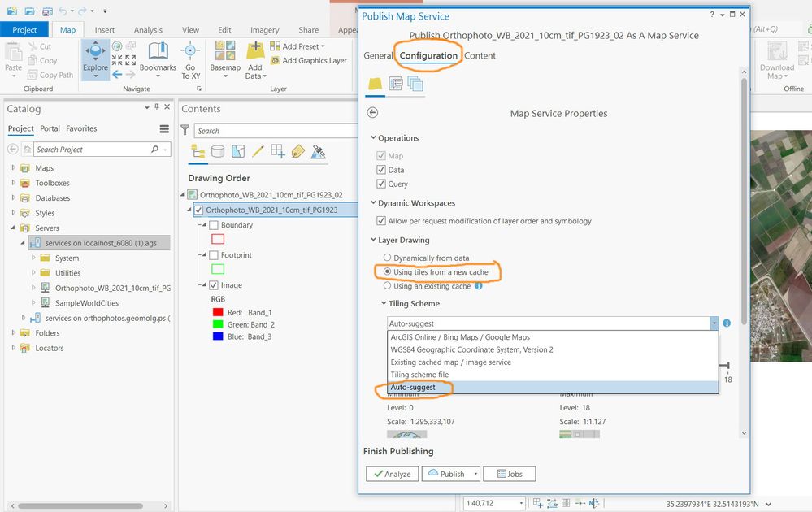Collapse the Layer Drawing section
This screenshot has width=812, height=512.
pyautogui.click(x=373, y=240)
